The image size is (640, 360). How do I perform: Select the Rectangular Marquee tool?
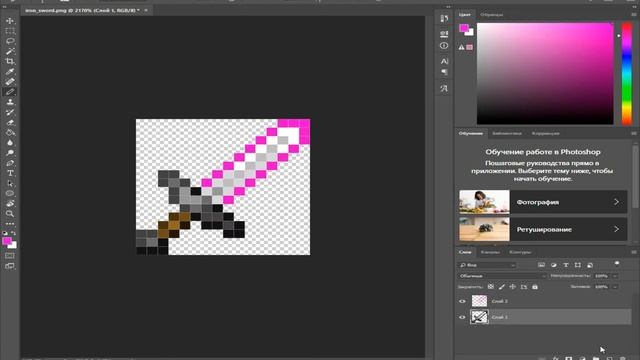(10, 31)
